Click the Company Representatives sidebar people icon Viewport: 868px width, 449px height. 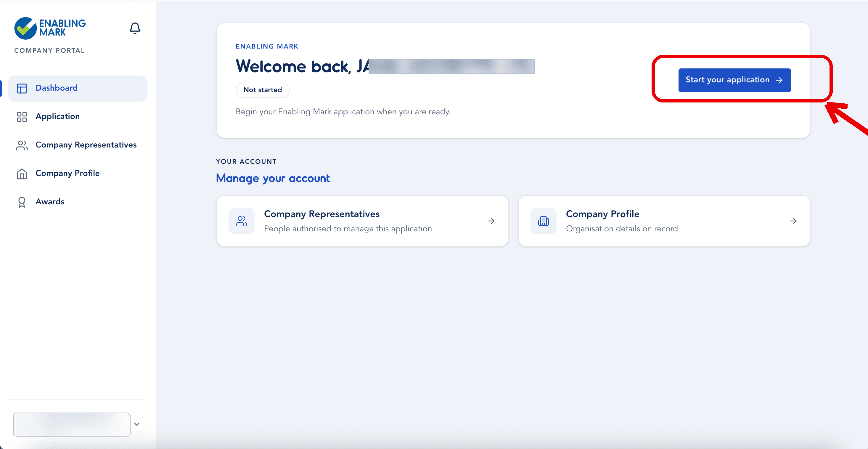click(x=22, y=145)
